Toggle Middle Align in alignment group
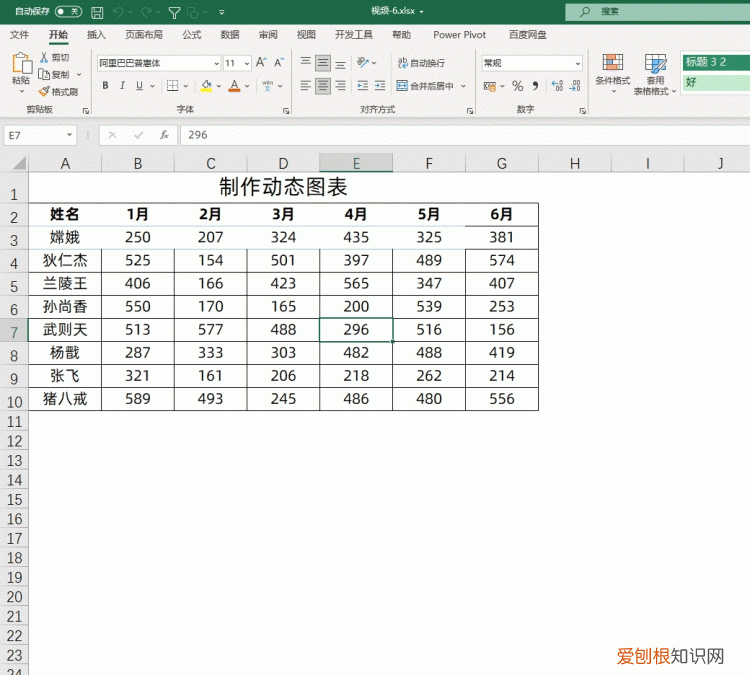This screenshot has width=750, height=675. point(323,63)
